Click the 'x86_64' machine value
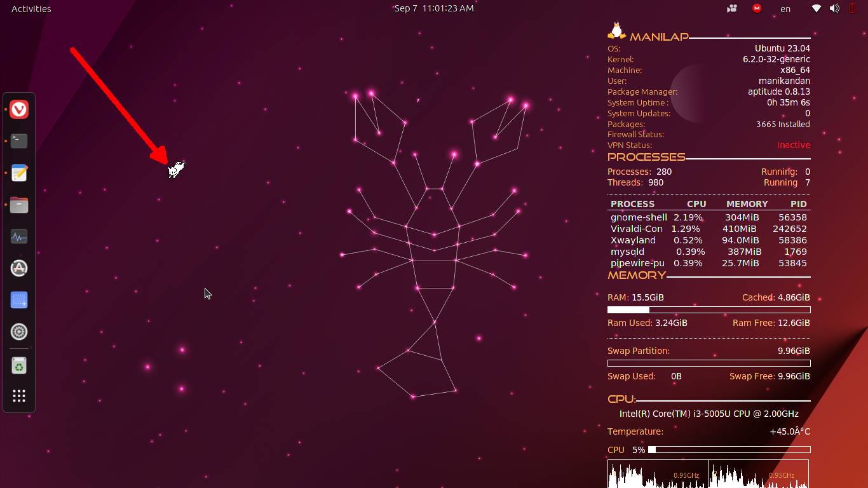Viewport: 868px width, 488px height. click(795, 70)
